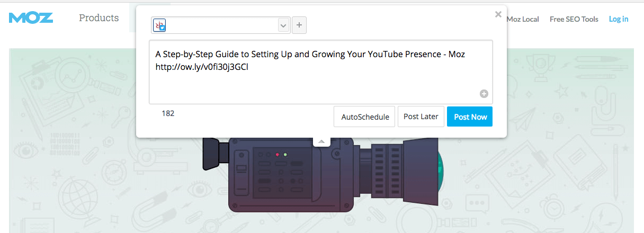
Task: Follow the Log in link
Action: [x=618, y=19]
